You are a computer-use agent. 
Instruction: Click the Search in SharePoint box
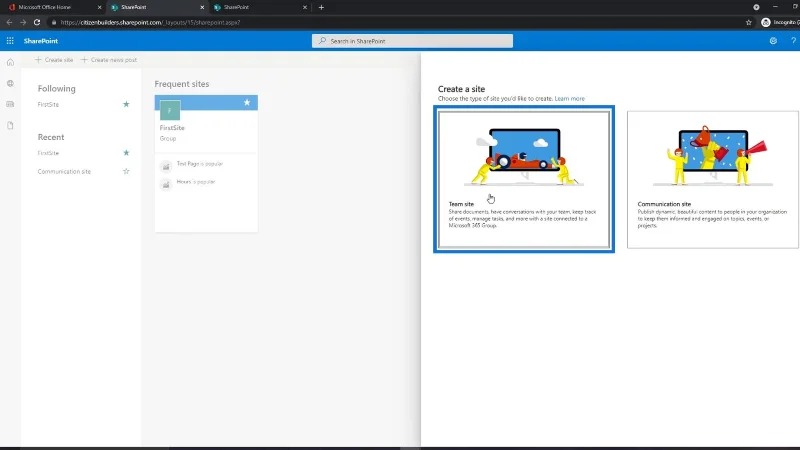click(x=412, y=41)
